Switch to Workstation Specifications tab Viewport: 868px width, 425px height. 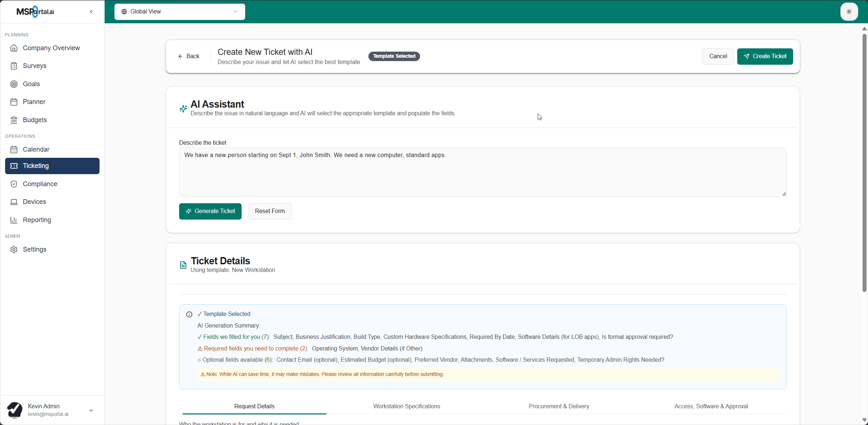(x=406, y=406)
